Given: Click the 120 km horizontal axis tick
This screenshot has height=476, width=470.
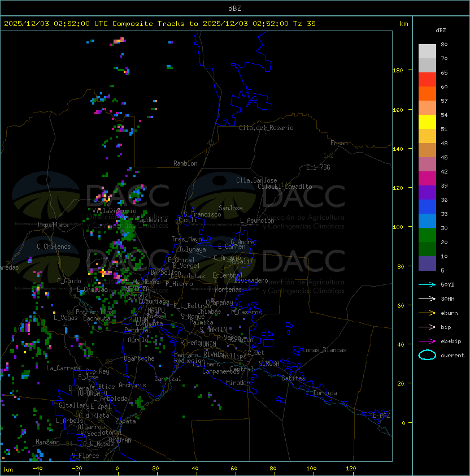Looking at the screenshot, I should coord(351,469).
